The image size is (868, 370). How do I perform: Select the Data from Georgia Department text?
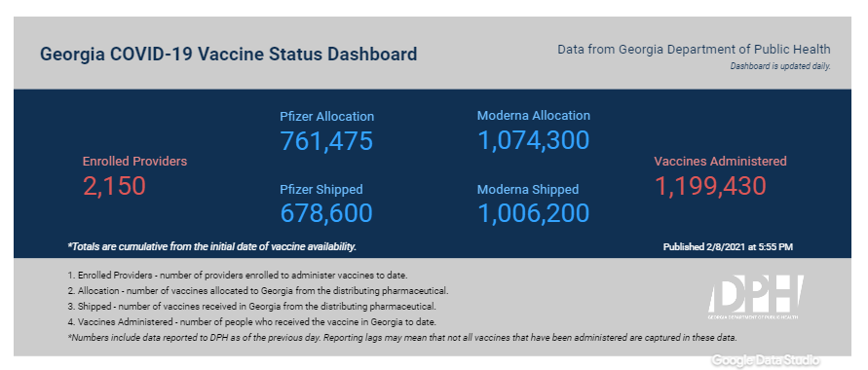click(694, 50)
